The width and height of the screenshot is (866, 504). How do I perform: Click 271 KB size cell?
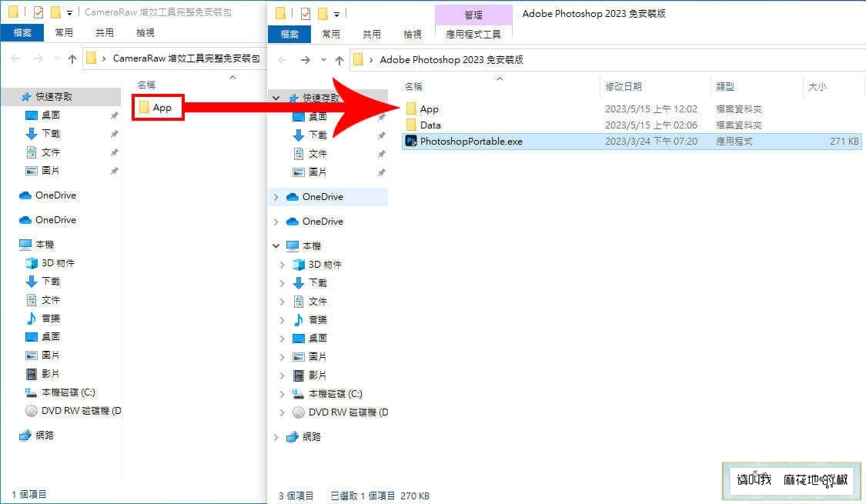[844, 142]
